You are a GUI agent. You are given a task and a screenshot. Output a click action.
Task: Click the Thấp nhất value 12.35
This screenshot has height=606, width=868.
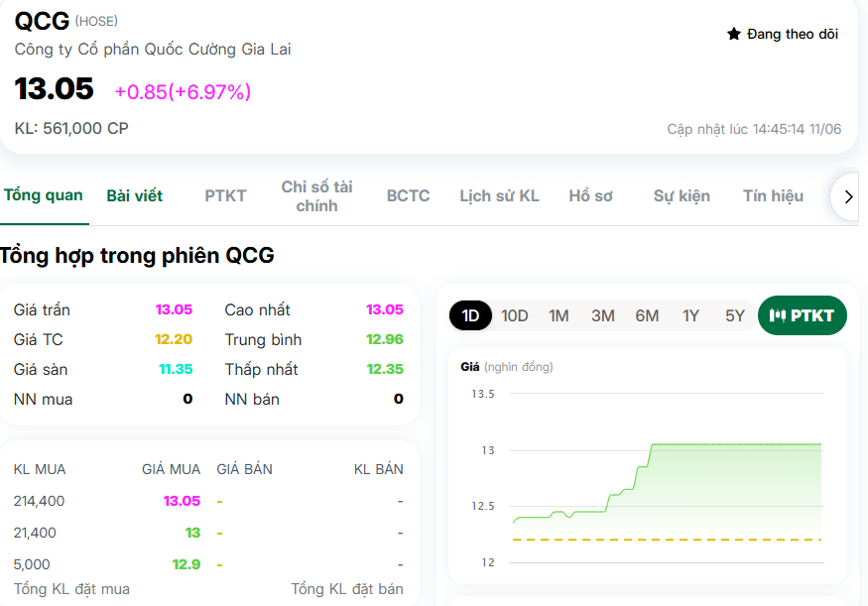tap(385, 369)
